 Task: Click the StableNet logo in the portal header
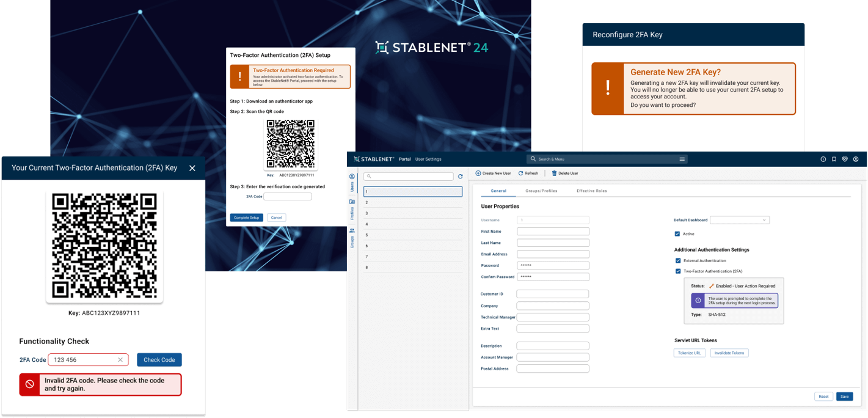tap(374, 159)
